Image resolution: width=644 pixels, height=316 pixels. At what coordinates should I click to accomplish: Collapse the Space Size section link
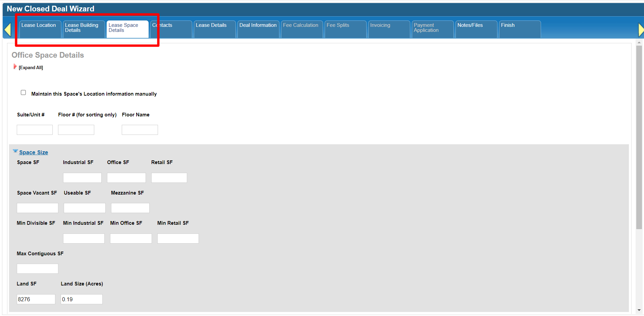pyautogui.click(x=34, y=153)
